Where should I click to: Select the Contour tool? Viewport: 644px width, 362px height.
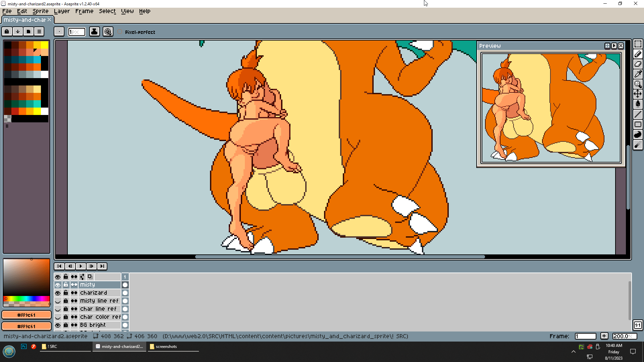click(x=638, y=134)
